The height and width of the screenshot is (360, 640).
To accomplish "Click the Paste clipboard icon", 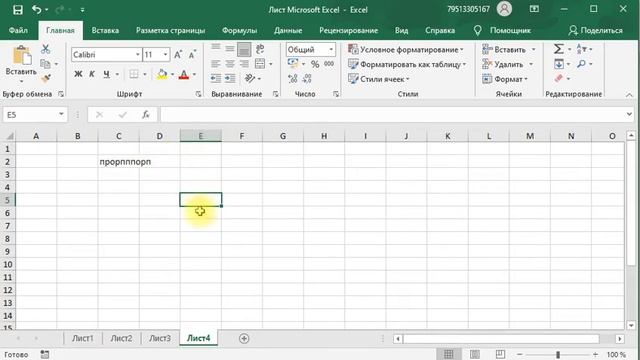I will pos(22,56).
